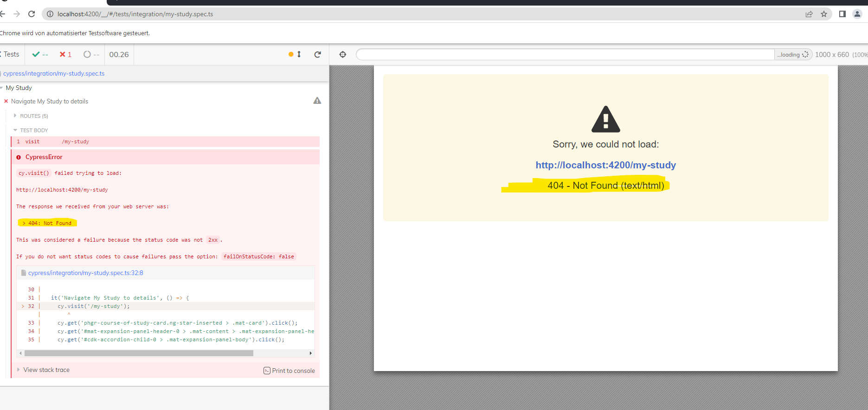Screen dimensions: 868x410
Task: Select the visit /my-study command
Action: (x=166, y=141)
